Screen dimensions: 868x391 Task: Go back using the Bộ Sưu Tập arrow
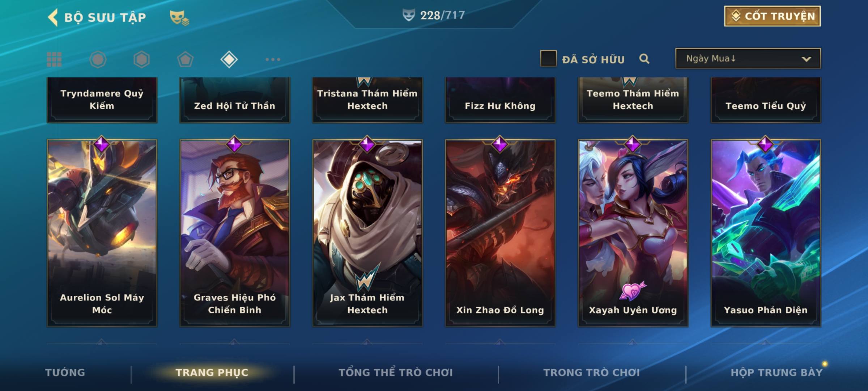tap(53, 17)
